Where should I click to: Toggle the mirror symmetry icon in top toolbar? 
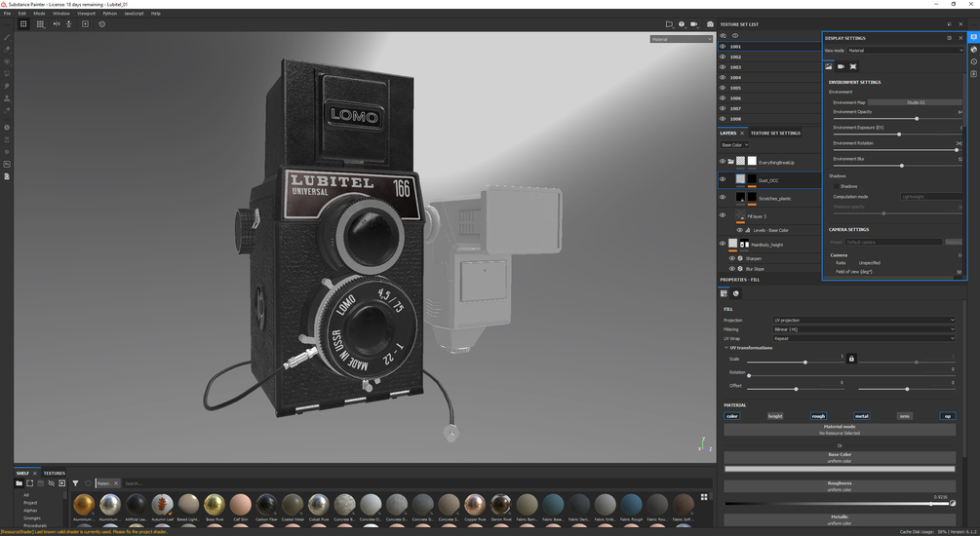[x=57, y=24]
